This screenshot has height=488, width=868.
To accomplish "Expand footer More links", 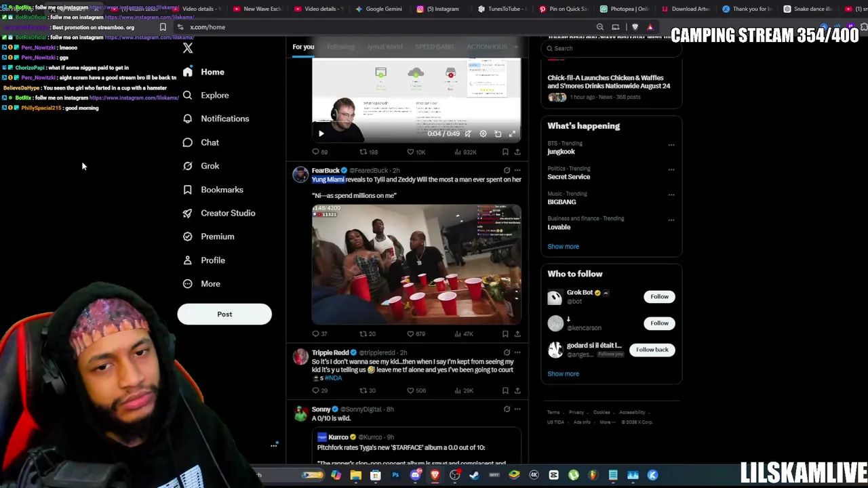I will (607, 422).
